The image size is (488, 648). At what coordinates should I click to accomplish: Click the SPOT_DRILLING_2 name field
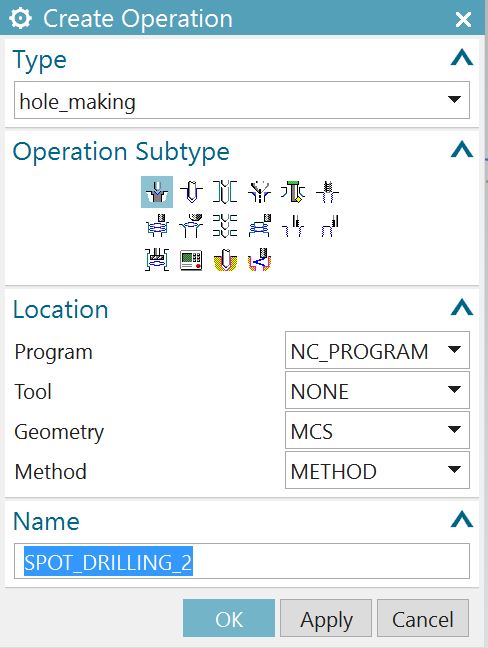[242, 561]
